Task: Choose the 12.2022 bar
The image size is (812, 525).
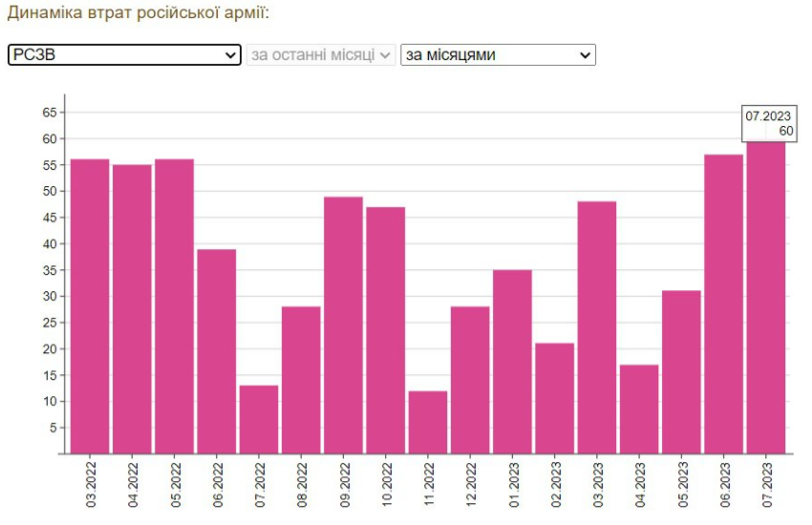Action: pos(470,381)
